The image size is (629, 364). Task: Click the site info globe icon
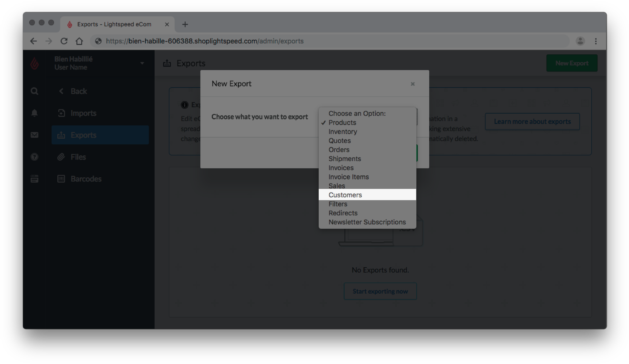pyautogui.click(x=98, y=41)
